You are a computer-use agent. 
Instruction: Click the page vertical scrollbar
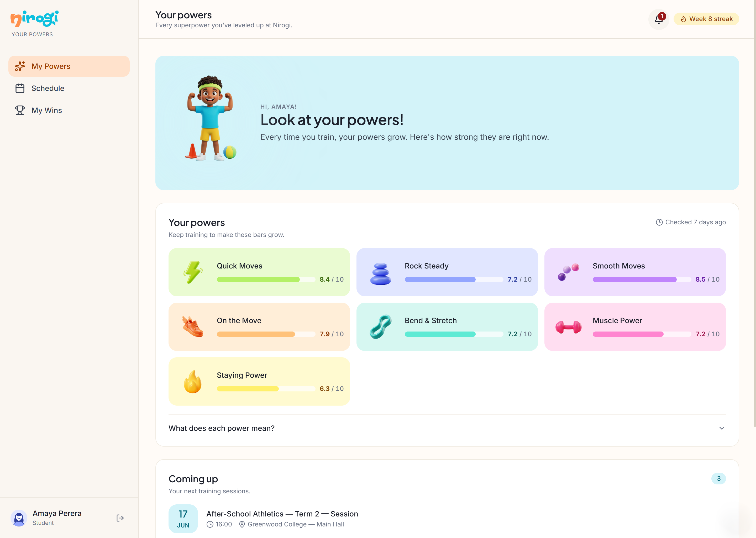(754, 214)
